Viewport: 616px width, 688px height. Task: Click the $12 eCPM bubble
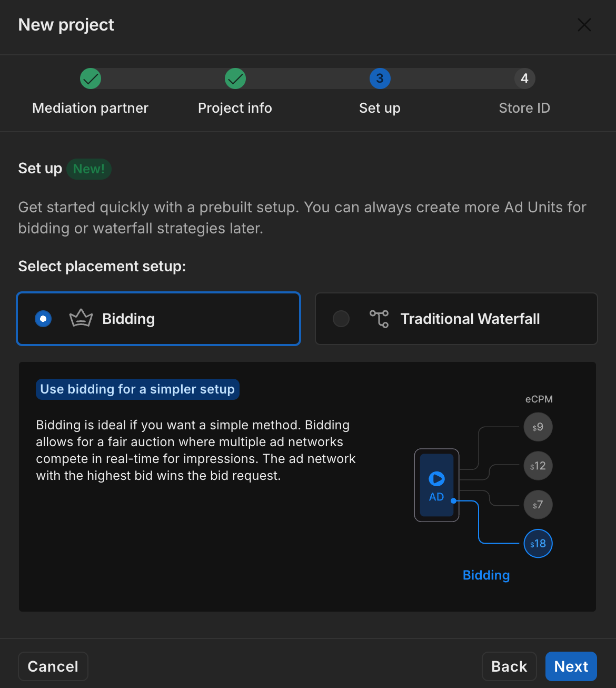[538, 466]
